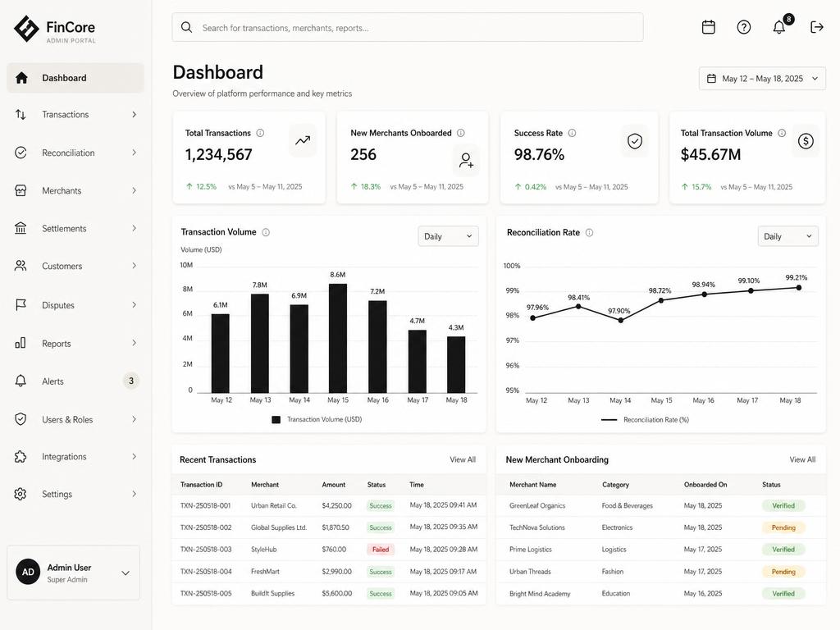Click the FinCore logo icon
The height and width of the screenshot is (630, 840).
(26, 29)
